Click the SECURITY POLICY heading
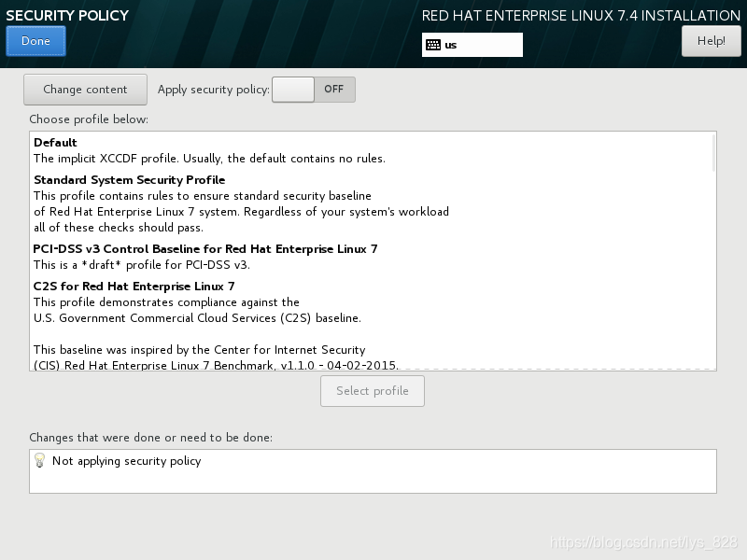The image size is (747, 560). point(67,16)
